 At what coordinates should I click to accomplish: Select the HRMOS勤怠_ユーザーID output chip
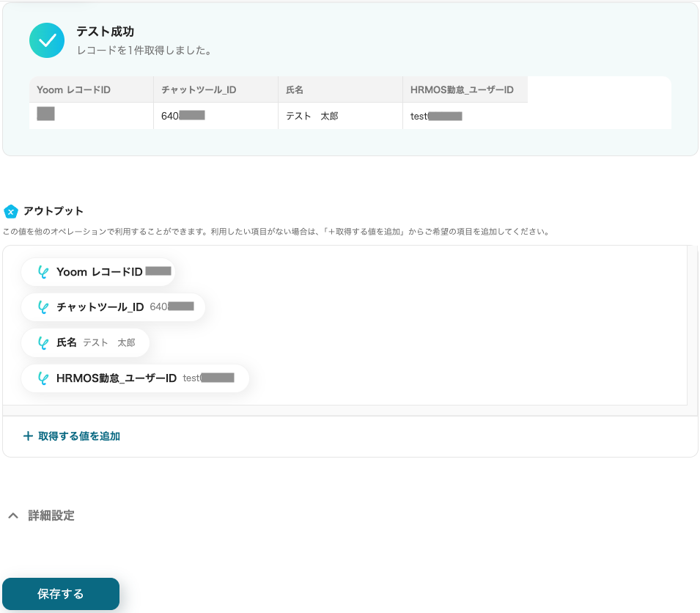(x=135, y=378)
